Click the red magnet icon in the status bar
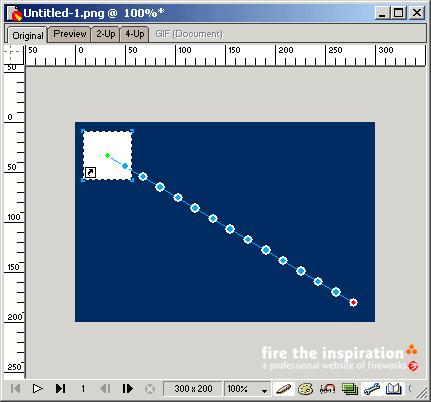Viewport: 431px width, 402px height. click(327, 389)
